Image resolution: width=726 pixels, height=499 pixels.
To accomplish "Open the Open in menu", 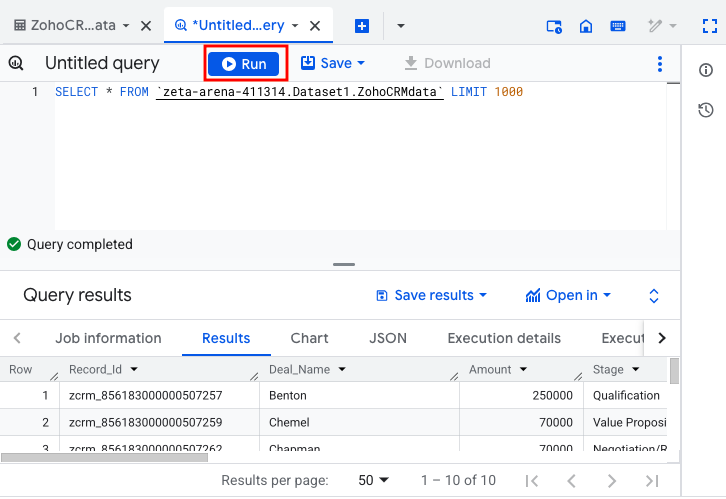I will tap(568, 295).
